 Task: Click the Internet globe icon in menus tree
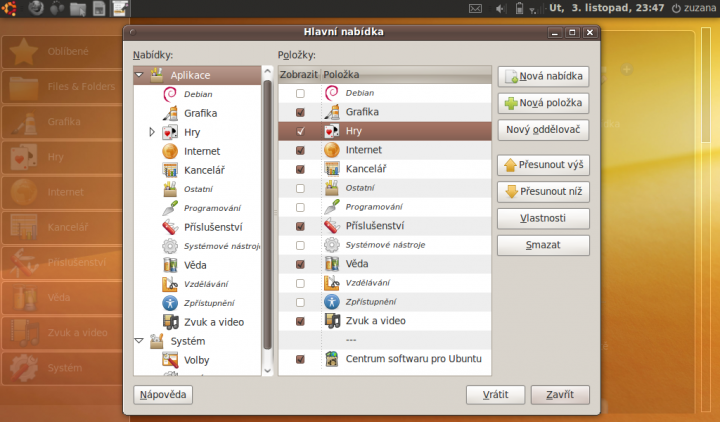pos(170,151)
